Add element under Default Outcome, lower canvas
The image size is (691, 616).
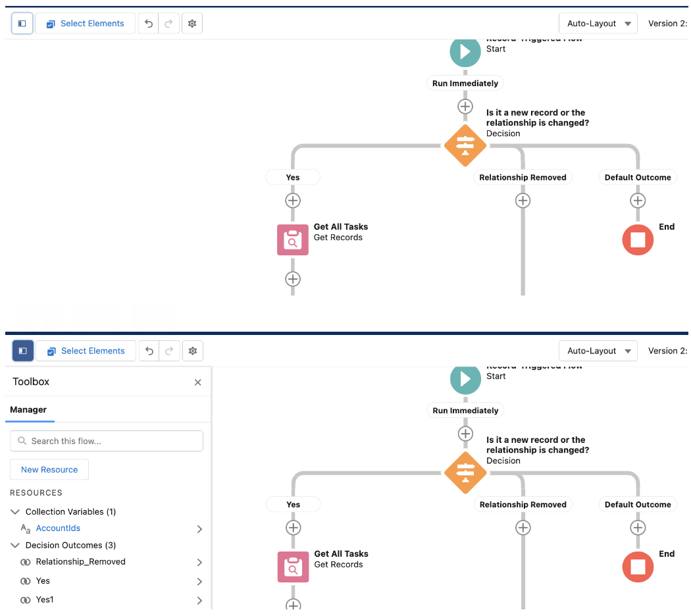click(638, 527)
